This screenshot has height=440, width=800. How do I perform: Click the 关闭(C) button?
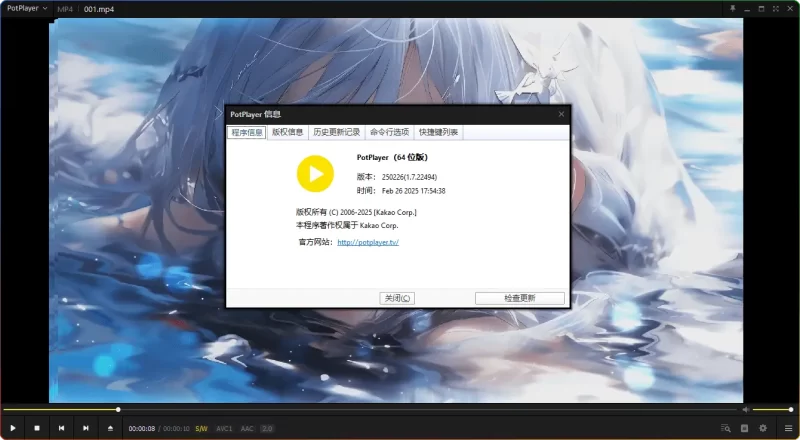pos(397,298)
